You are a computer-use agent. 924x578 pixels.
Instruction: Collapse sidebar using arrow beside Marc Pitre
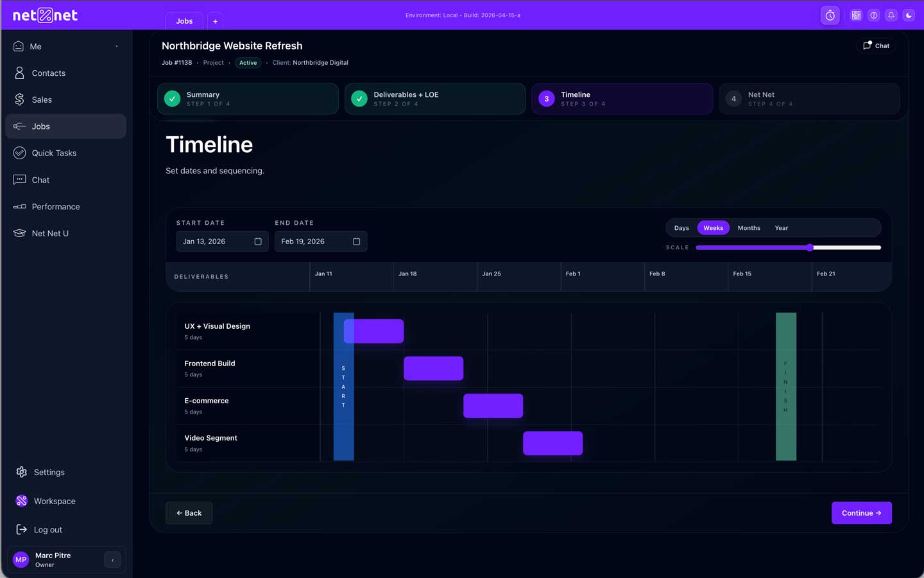pyautogui.click(x=112, y=560)
